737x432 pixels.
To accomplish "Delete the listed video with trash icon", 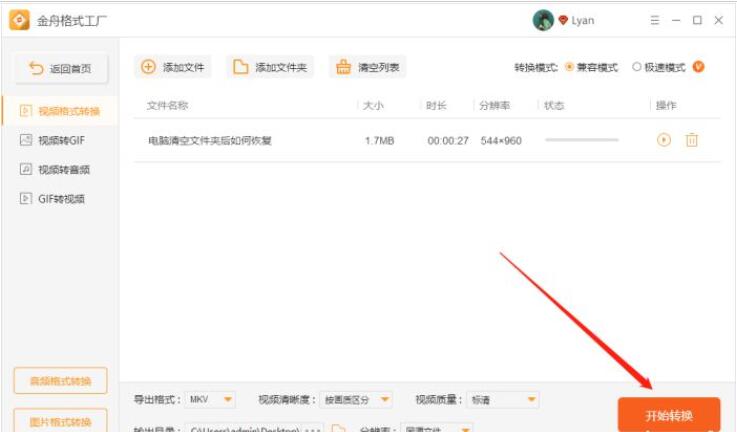I will click(691, 140).
